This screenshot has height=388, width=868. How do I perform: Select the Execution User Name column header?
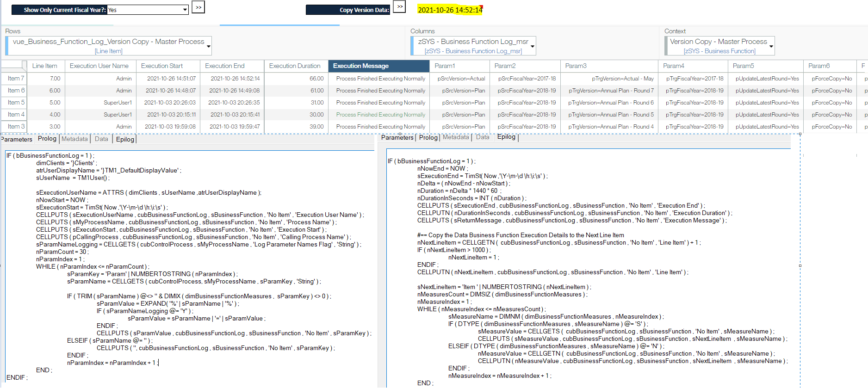tap(100, 66)
